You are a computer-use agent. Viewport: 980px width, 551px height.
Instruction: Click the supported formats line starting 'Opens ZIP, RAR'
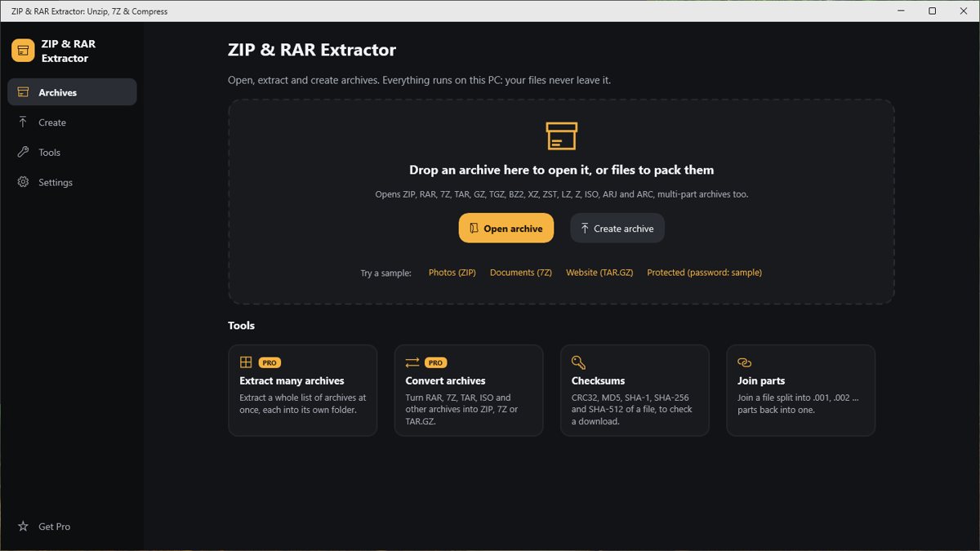(x=562, y=194)
